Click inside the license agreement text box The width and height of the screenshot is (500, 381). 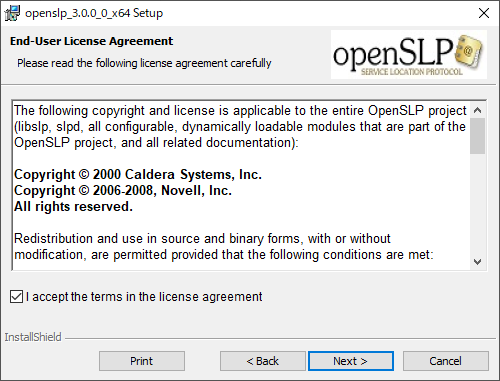point(241,185)
